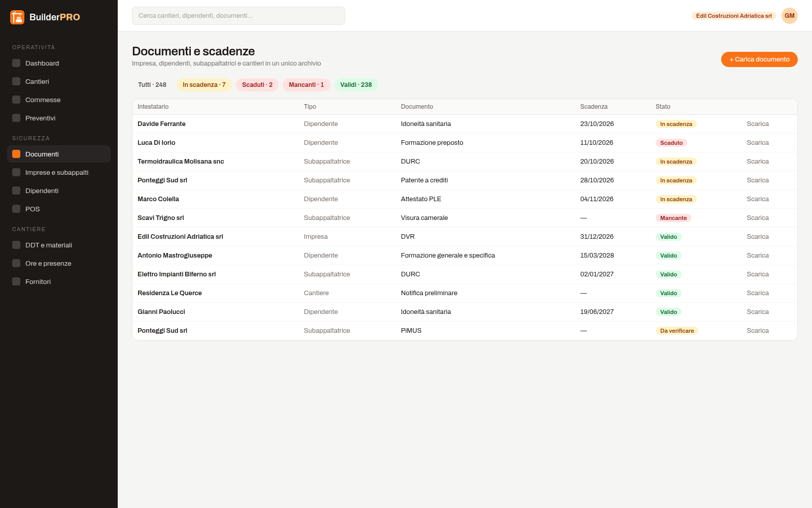The height and width of the screenshot is (508, 812).
Task: Sort by the Intestatario column header
Action: 153,107
